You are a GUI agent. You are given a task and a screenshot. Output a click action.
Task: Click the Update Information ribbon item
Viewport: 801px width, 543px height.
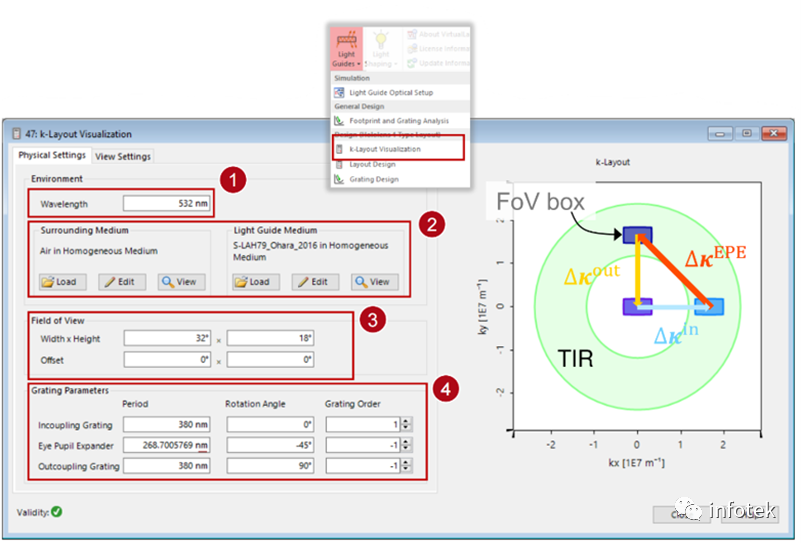(x=438, y=63)
